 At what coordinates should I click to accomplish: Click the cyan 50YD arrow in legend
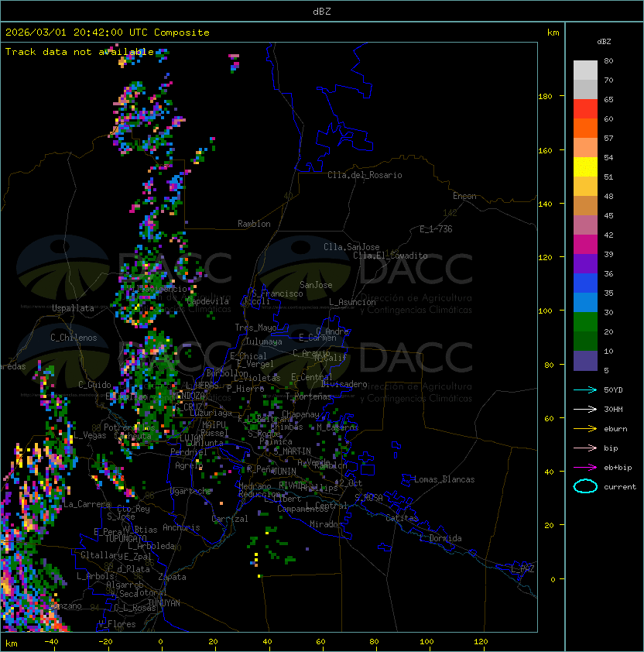(585, 389)
